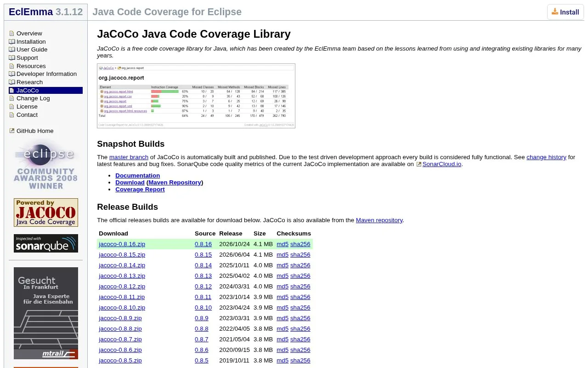
Task: Open md5 checksum for jacoco-0.8.14
Action: click(x=283, y=265)
